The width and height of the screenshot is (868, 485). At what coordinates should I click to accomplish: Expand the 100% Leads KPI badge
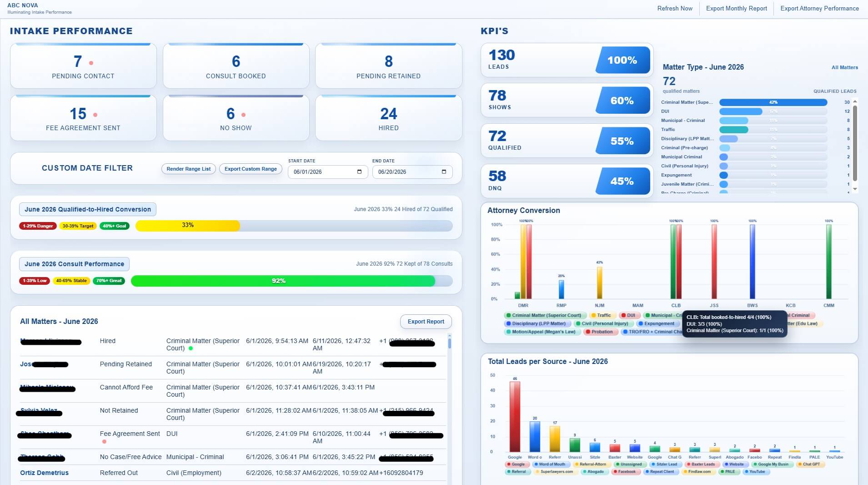623,60
